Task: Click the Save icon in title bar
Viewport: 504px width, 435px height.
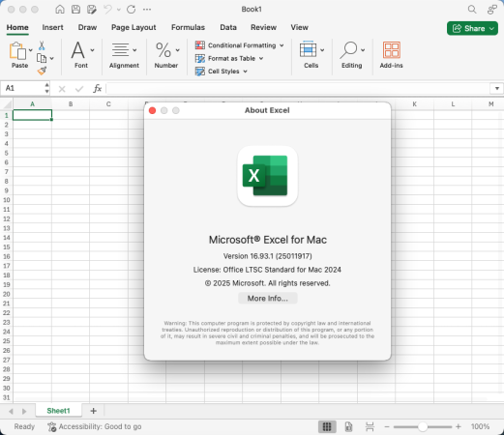Action: click(x=75, y=9)
